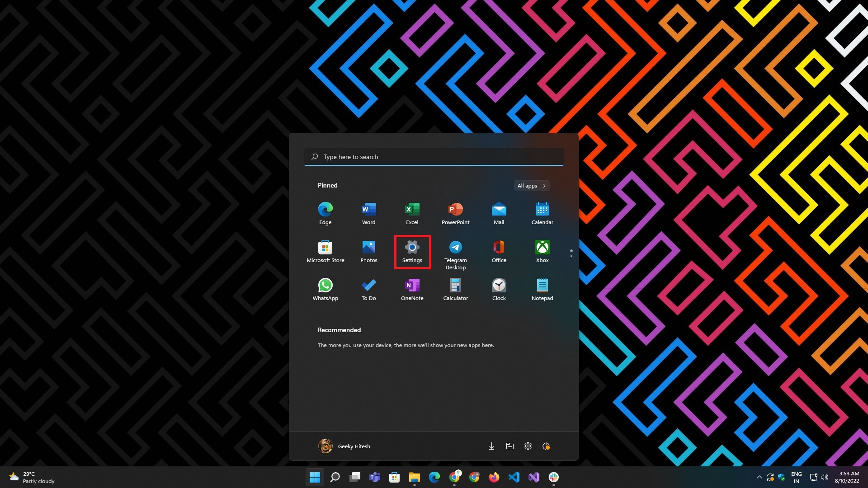Launch the To Do app

(x=368, y=289)
